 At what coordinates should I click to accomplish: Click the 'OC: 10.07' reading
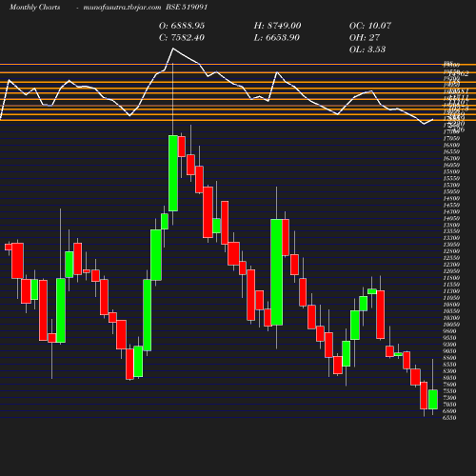370,26
